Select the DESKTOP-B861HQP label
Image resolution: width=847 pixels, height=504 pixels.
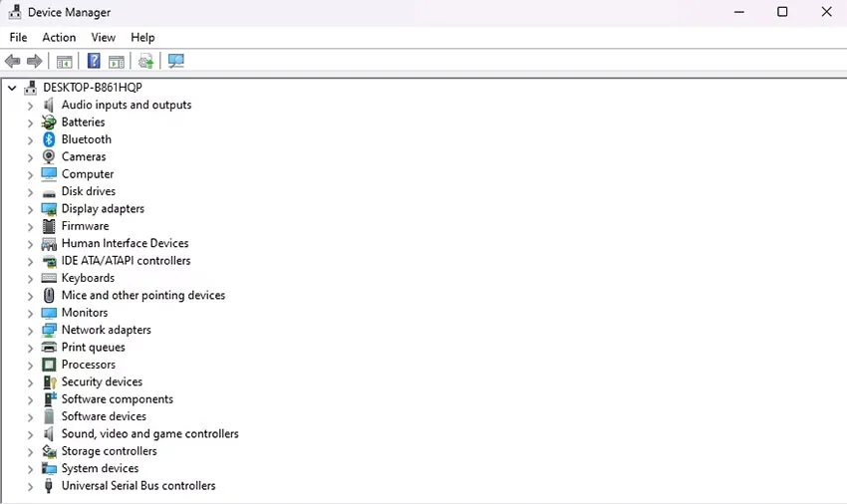[93, 88]
